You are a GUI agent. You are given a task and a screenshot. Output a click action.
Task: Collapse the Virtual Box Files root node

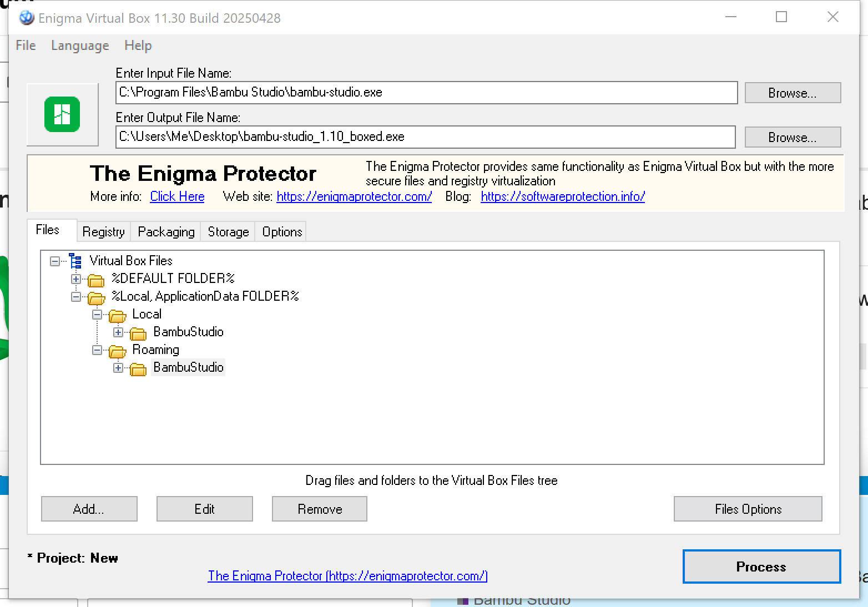[x=55, y=261]
